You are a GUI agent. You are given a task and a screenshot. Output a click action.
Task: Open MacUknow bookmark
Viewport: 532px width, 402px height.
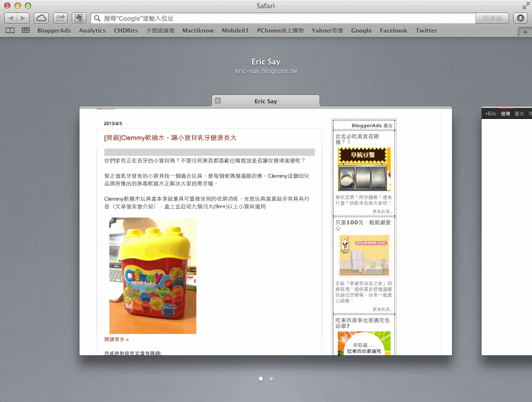tap(198, 31)
